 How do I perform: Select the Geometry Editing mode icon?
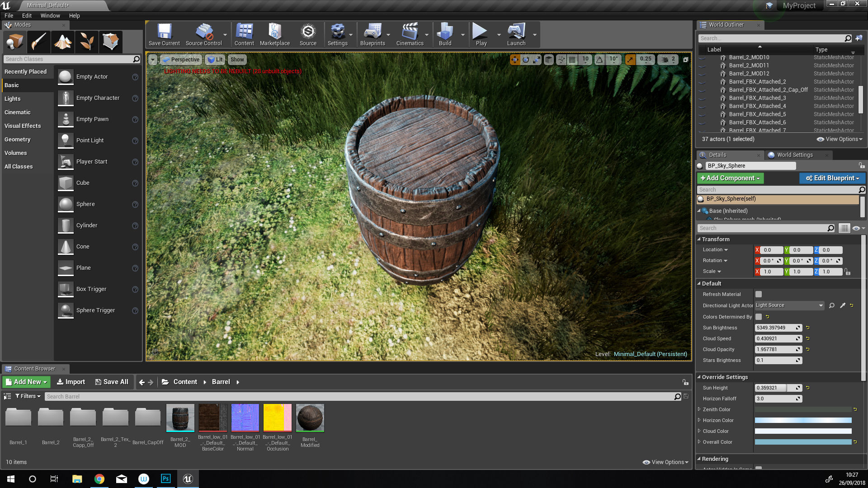(x=111, y=42)
